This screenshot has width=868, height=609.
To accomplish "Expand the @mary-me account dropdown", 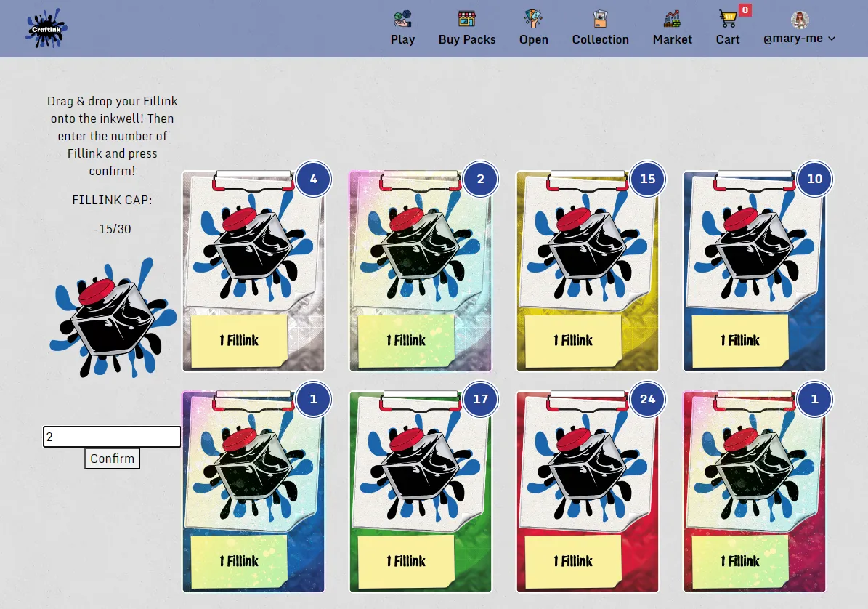I will [799, 39].
